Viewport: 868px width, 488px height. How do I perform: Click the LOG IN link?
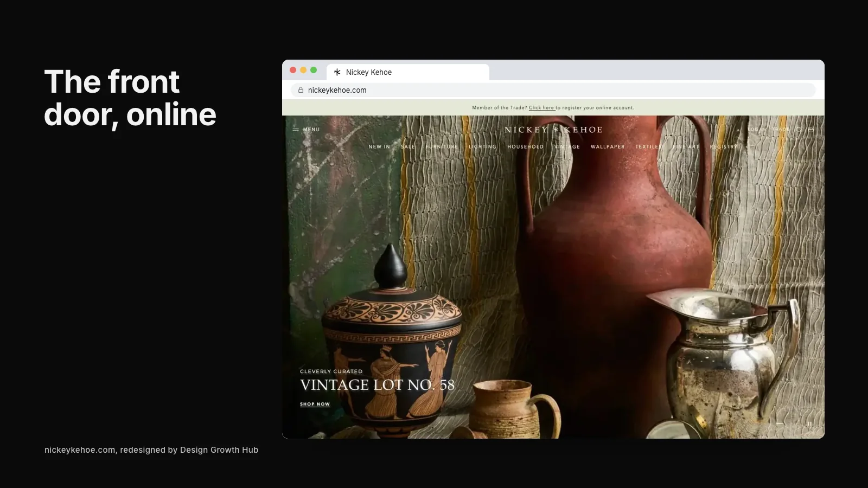(757, 130)
